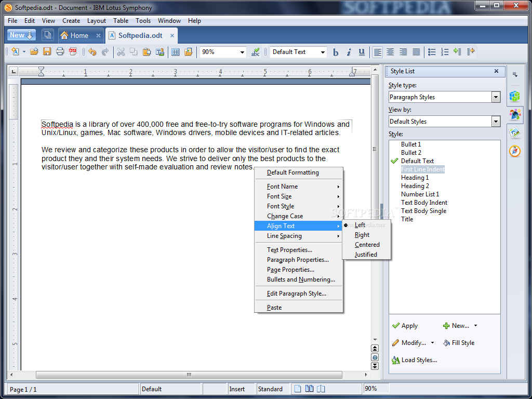Click the Paste Special toolbar icon

pos(160,52)
